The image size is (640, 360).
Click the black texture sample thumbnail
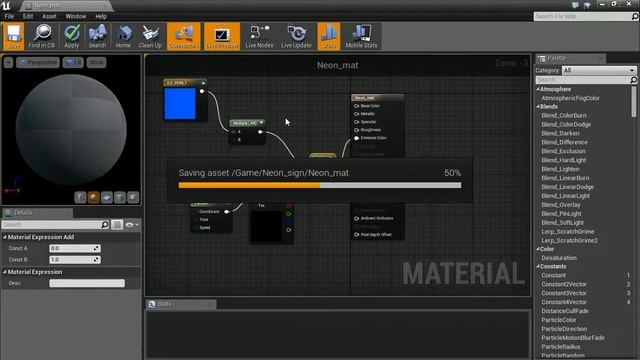pos(267,226)
